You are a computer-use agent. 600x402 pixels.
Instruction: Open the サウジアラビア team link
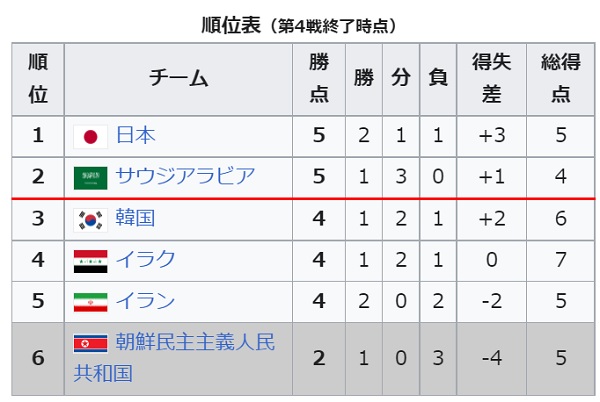185,176
